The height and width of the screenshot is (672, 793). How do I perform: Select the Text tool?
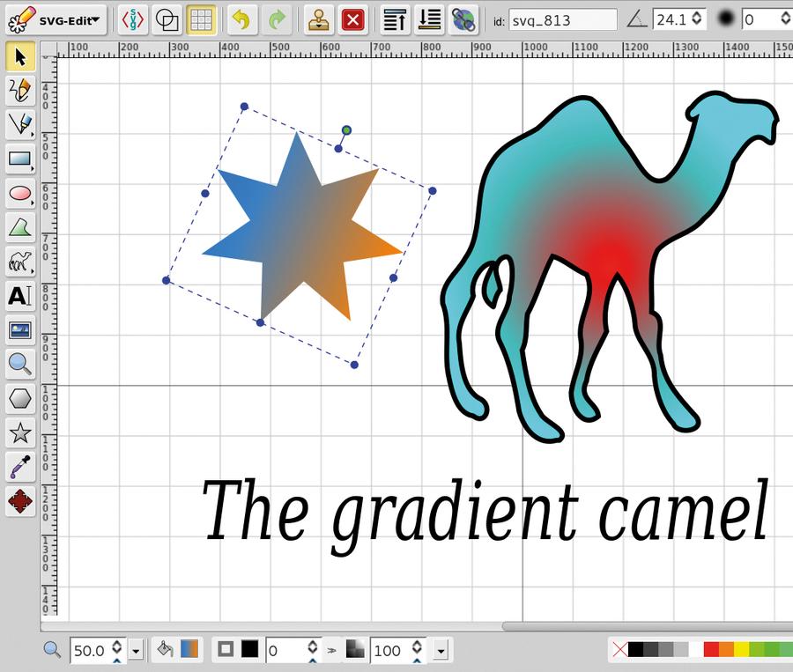(x=20, y=296)
